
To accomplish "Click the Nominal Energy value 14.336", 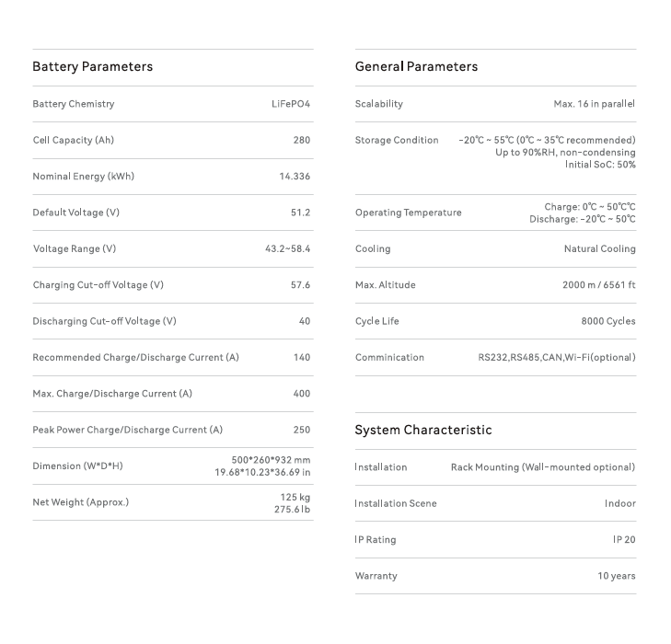I will point(295,177).
